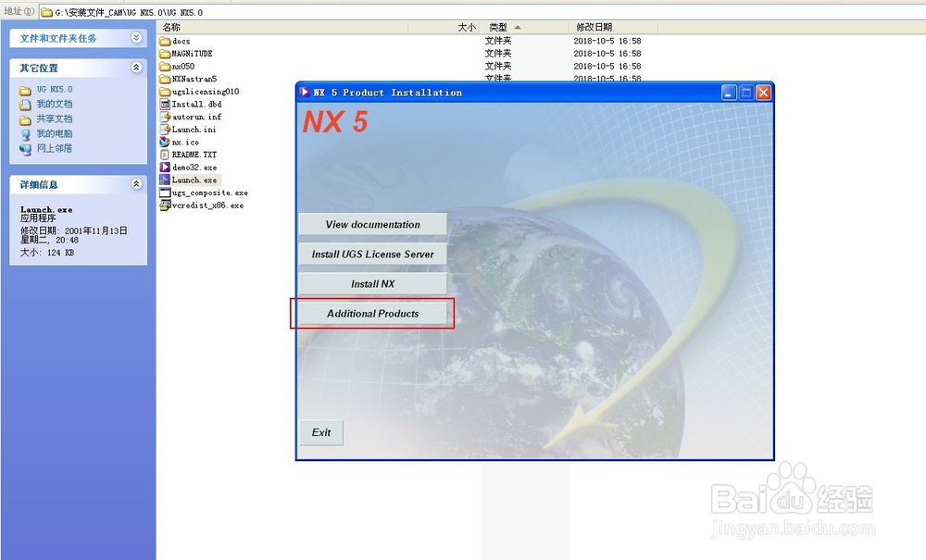Select the autorun.inf file icon
The image size is (926, 560).
click(x=165, y=117)
